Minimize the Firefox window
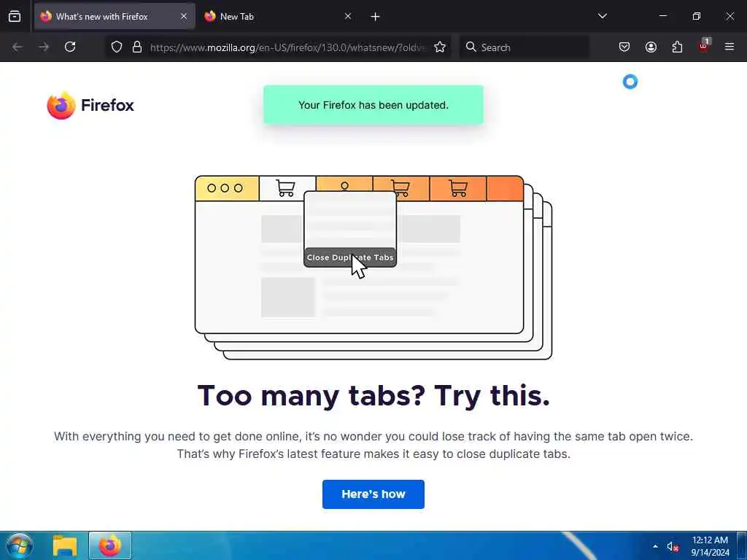The width and height of the screenshot is (747, 560). pyautogui.click(x=663, y=16)
